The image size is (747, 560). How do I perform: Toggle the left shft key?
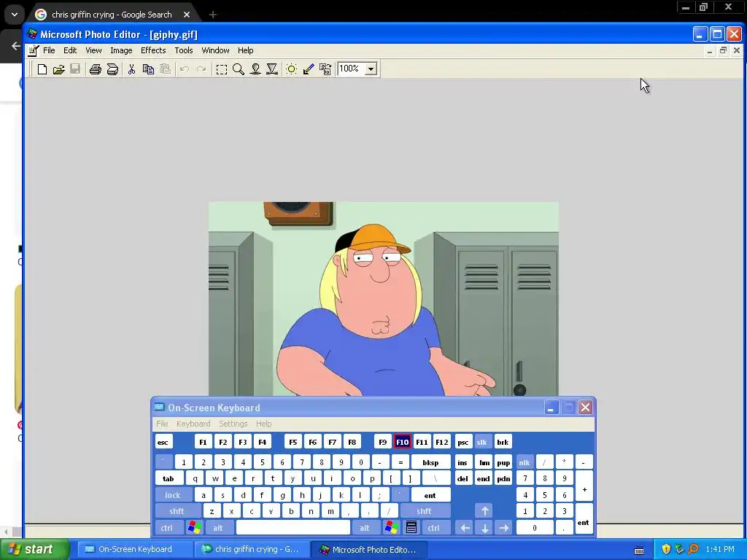[177, 511]
